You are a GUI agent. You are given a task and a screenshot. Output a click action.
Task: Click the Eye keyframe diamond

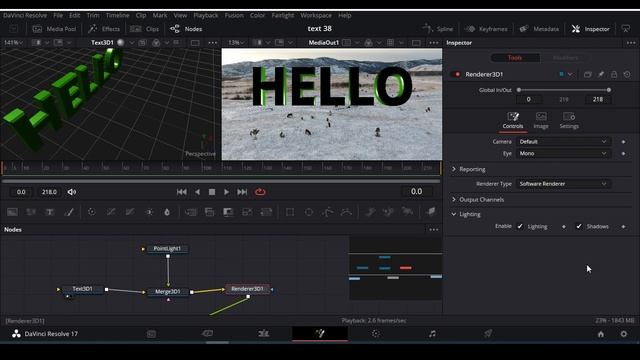point(623,153)
